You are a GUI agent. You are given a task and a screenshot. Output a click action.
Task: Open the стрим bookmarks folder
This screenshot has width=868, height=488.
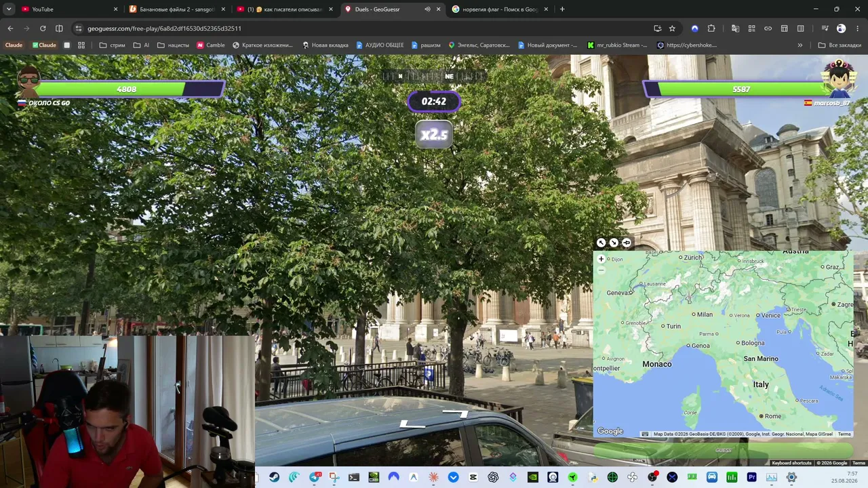[112, 45]
